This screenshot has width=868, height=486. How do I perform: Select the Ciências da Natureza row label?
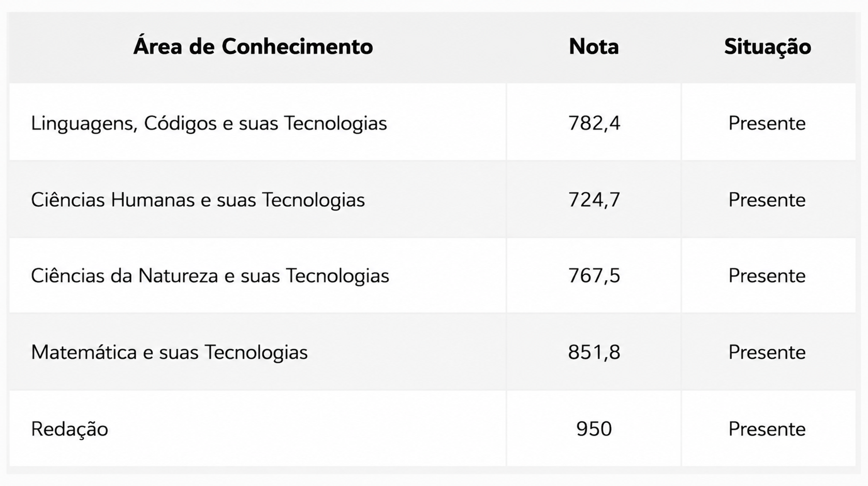click(210, 276)
